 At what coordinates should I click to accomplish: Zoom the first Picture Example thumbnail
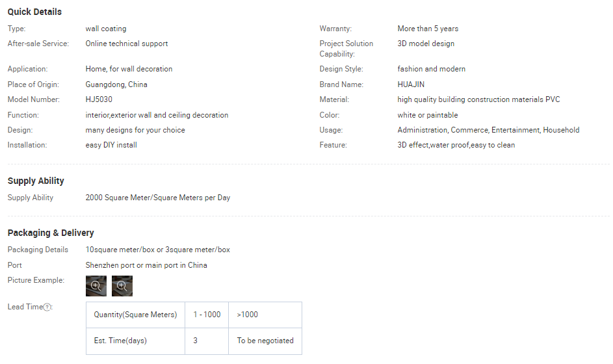point(96,285)
